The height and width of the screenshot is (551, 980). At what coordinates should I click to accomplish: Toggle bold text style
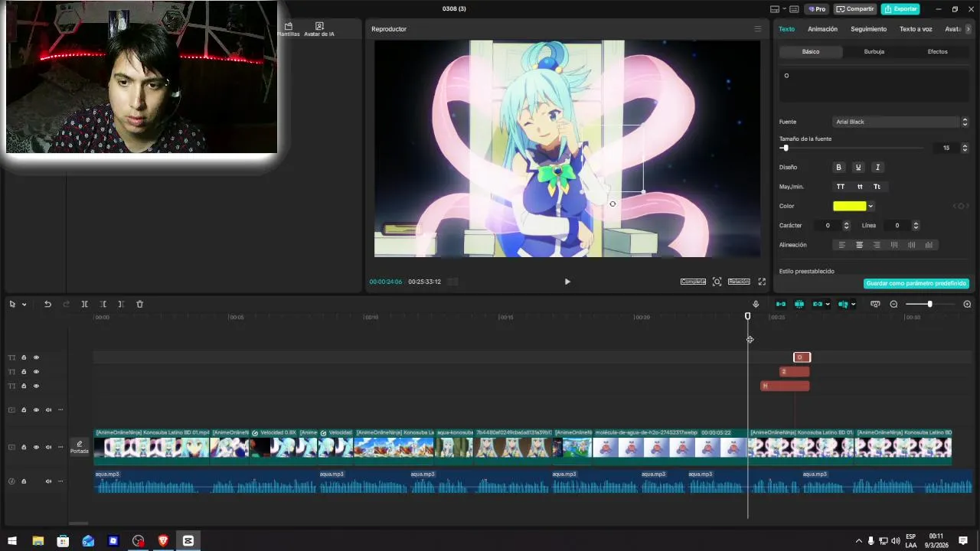838,167
